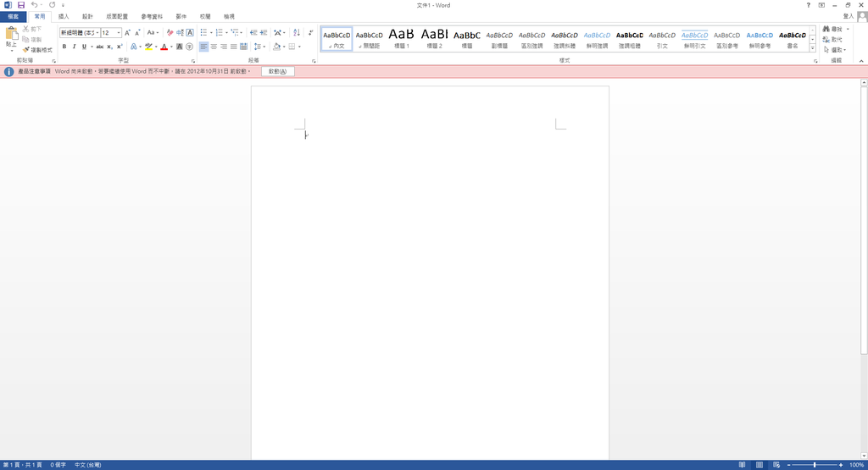Switch to the Design tab
This screenshot has height=470, width=868.
click(x=87, y=17)
